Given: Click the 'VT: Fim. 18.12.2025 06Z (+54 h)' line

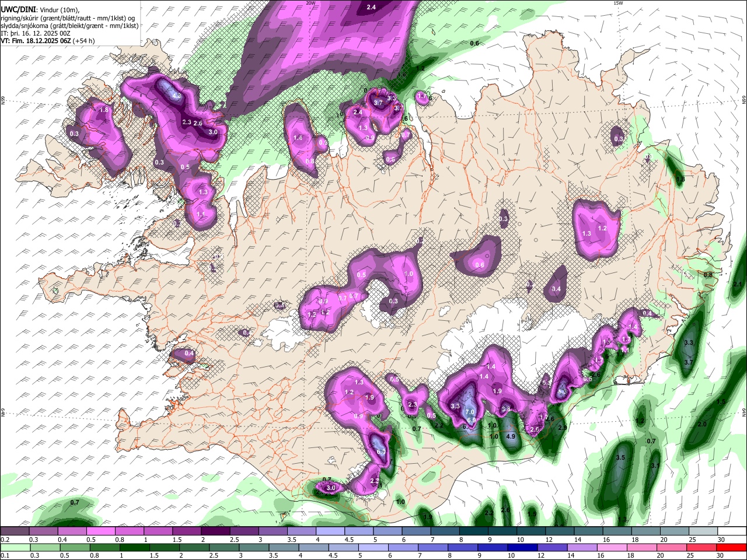Looking at the screenshot, I should click(x=48, y=41).
